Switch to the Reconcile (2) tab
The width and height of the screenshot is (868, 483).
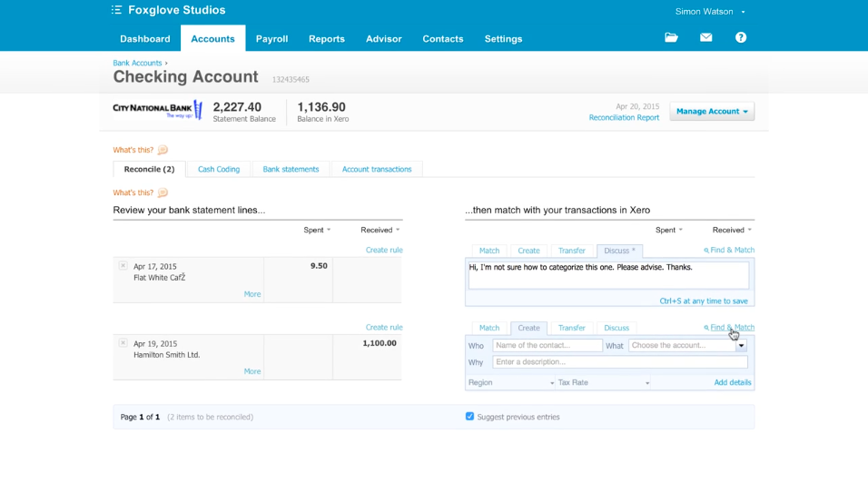(149, 169)
